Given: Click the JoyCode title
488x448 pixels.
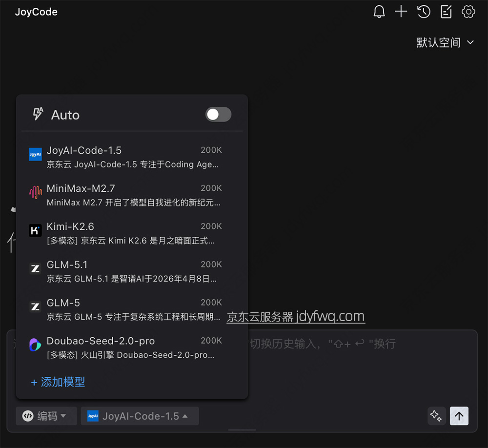Looking at the screenshot, I should [36, 12].
